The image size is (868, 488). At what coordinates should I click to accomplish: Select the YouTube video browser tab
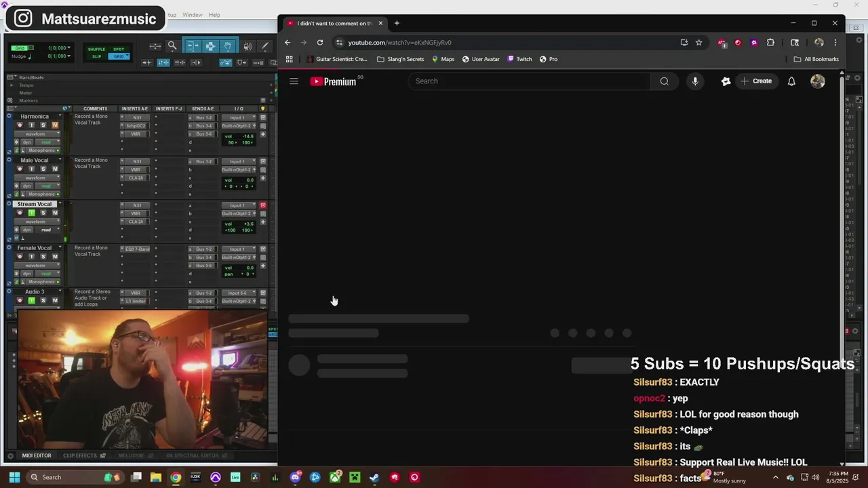point(334,23)
